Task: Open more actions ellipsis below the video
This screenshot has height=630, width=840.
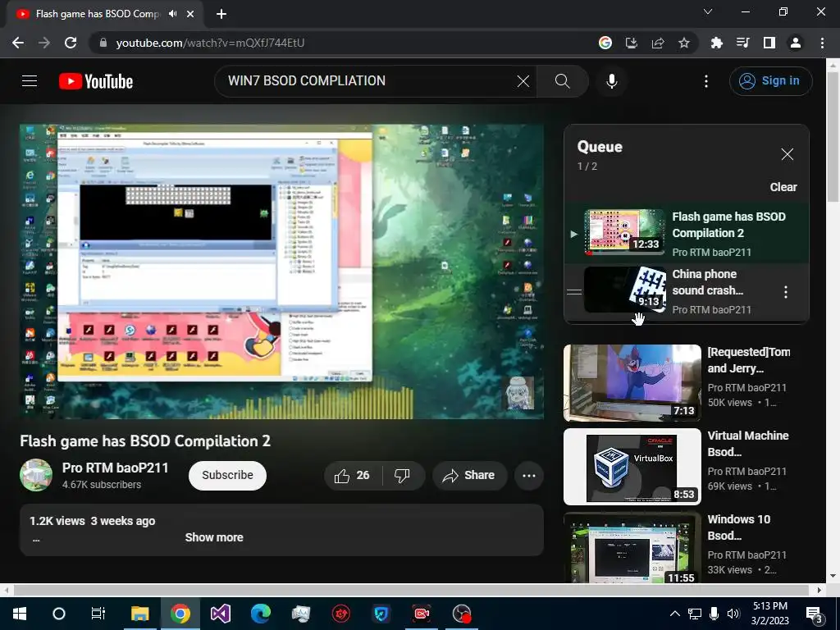Action: pos(529,475)
